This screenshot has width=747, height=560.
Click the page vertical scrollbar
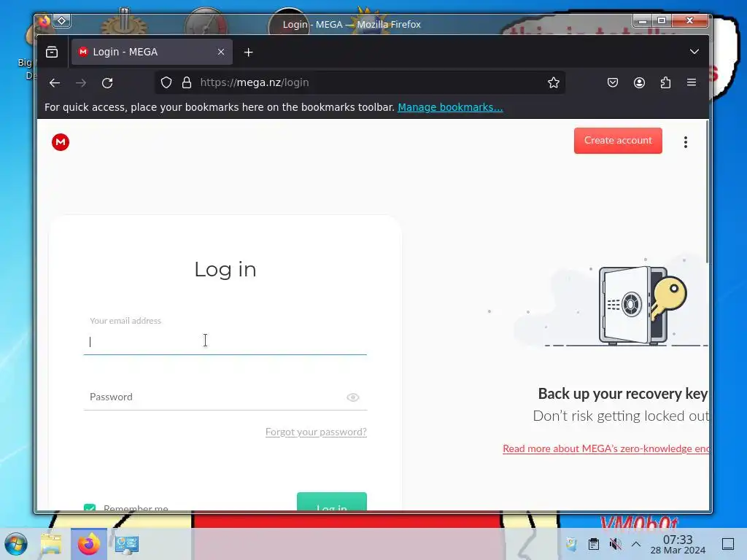pyautogui.click(x=707, y=192)
